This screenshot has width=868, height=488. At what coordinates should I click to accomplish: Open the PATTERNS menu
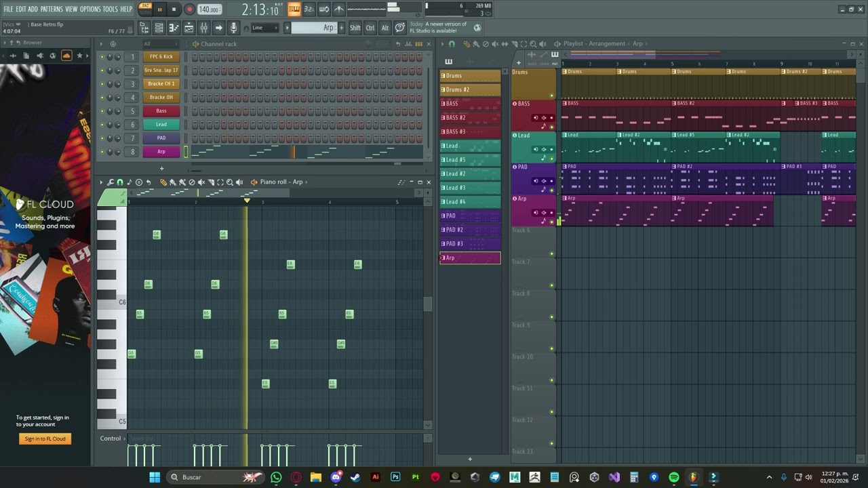(52, 9)
